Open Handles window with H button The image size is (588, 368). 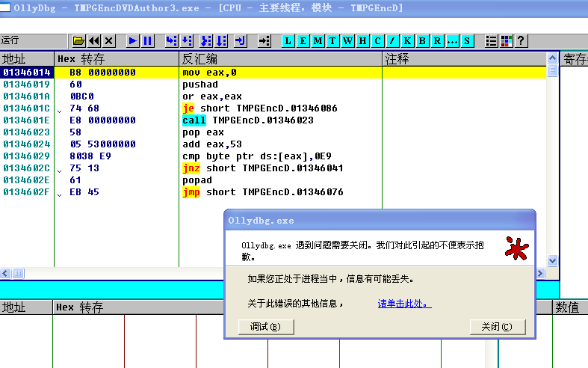click(x=362, y=40)
